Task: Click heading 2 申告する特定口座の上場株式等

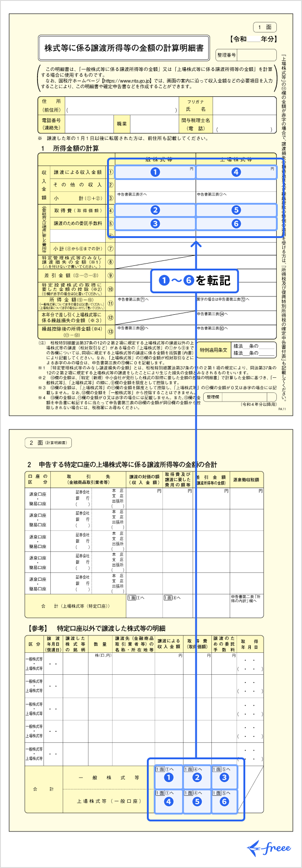Action: [x=122, y=465]
